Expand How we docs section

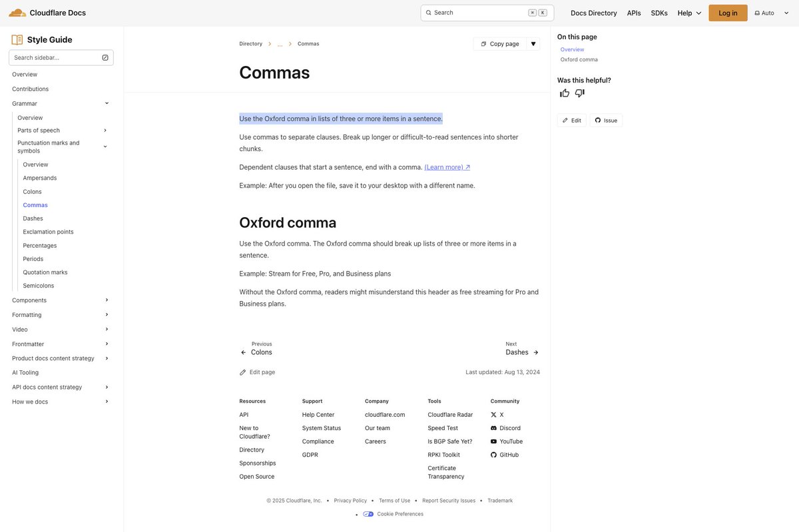pos(107,401)
